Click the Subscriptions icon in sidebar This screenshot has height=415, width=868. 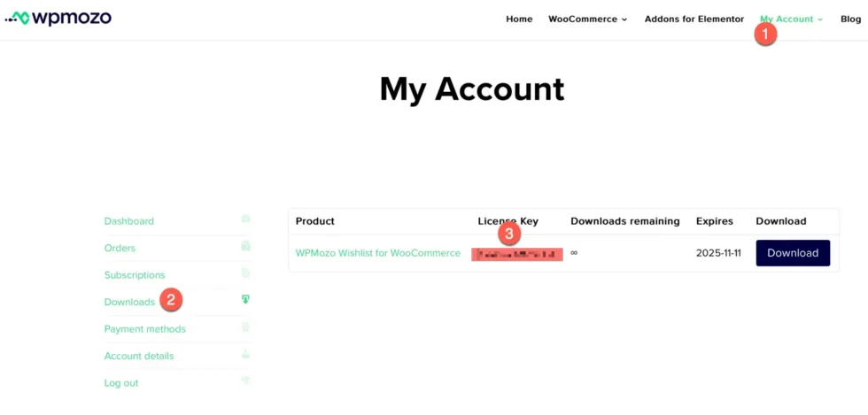tap(245, 273)
